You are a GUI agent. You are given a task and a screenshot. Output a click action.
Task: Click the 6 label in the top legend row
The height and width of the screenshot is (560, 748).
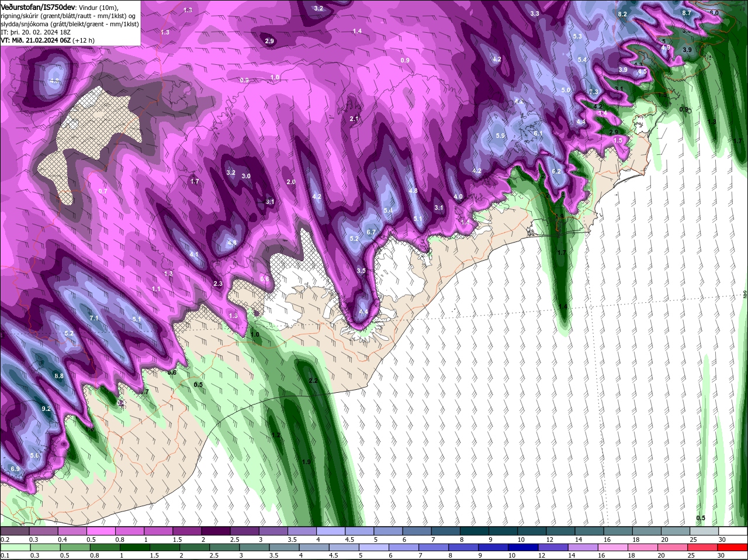(404, 540)
